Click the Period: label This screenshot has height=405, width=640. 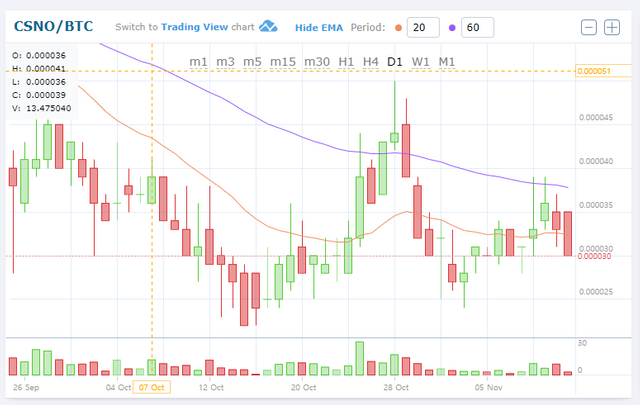(368, 27)
